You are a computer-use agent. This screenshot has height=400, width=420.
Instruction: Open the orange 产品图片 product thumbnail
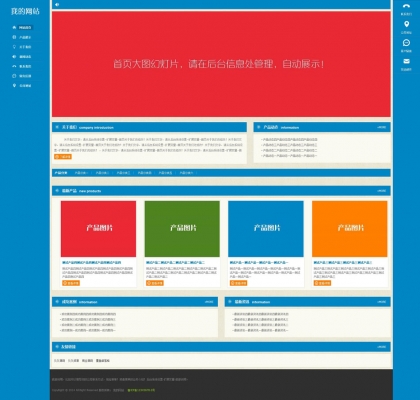point(350,229)
